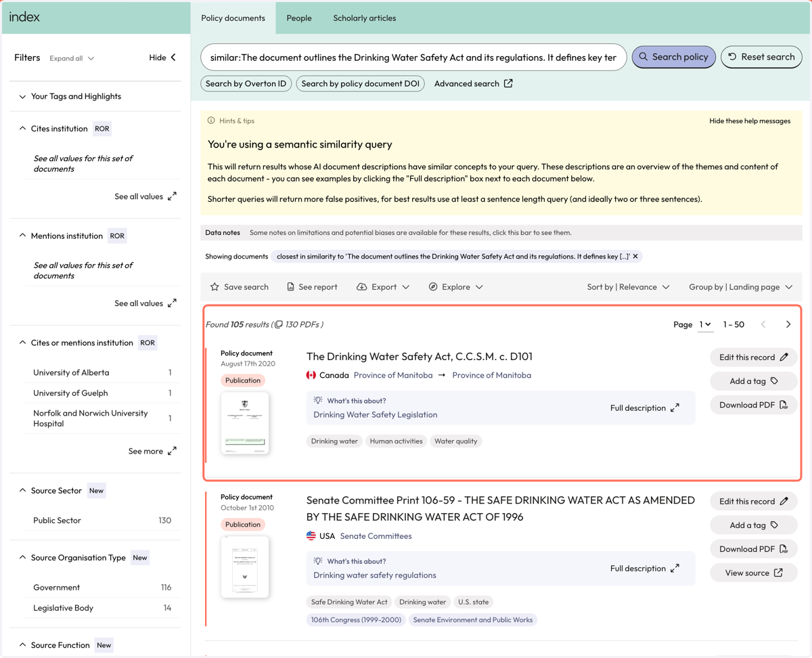Image resolution: width=812 pixels, height=658 pixels.
Task: Collapse the Cites institution filter
Action: (22, 129)
